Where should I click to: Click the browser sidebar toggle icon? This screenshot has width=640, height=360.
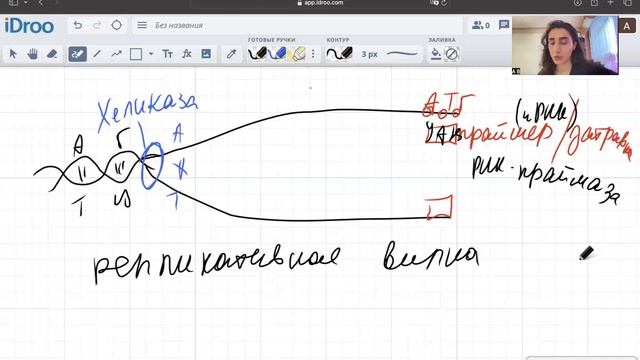14,2
